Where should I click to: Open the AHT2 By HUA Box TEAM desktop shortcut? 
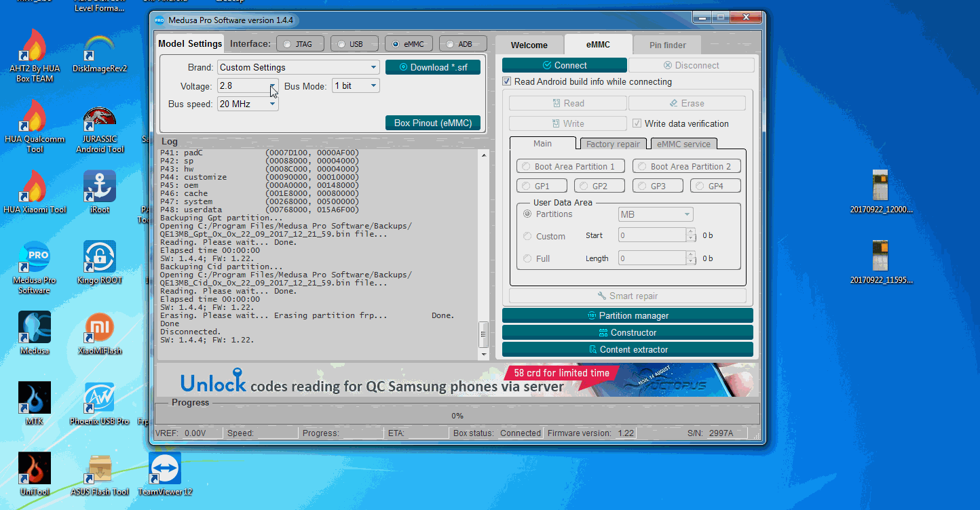point(34,56)
